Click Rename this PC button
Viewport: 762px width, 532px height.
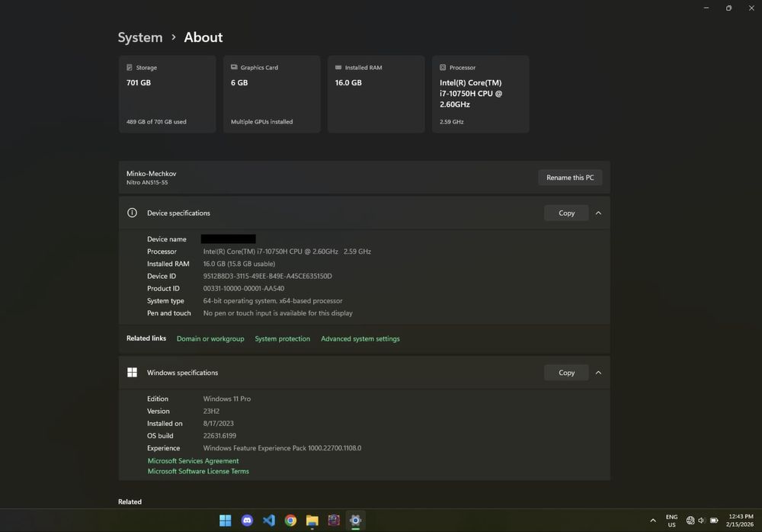(x=570, y=178)
